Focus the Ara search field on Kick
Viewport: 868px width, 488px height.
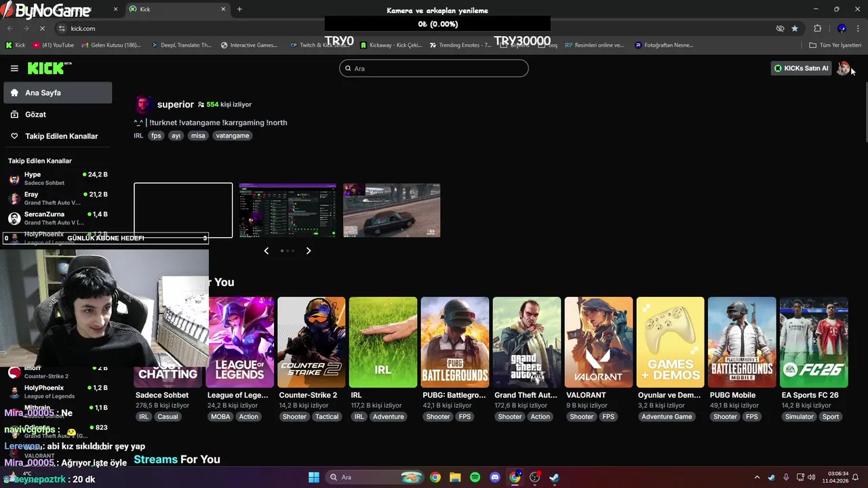click(x=434, y=68)
